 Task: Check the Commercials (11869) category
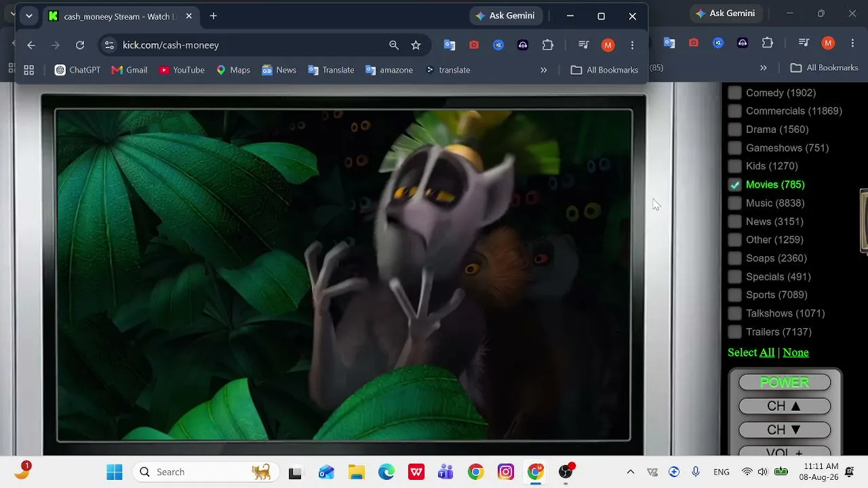(735, 111)
